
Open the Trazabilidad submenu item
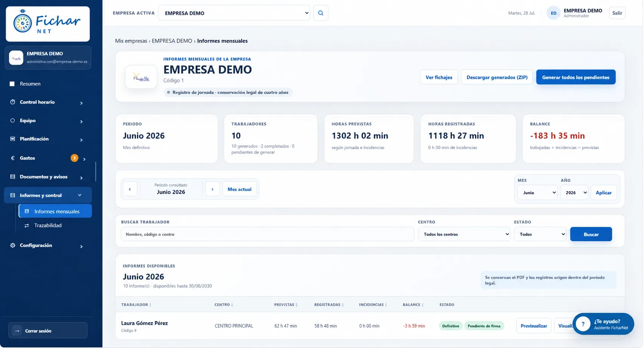56,226
